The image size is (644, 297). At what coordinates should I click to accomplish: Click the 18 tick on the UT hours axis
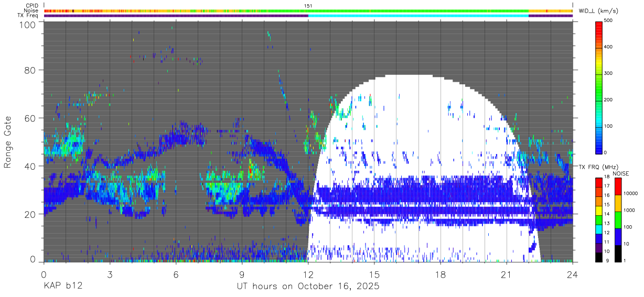pos(441,274)
